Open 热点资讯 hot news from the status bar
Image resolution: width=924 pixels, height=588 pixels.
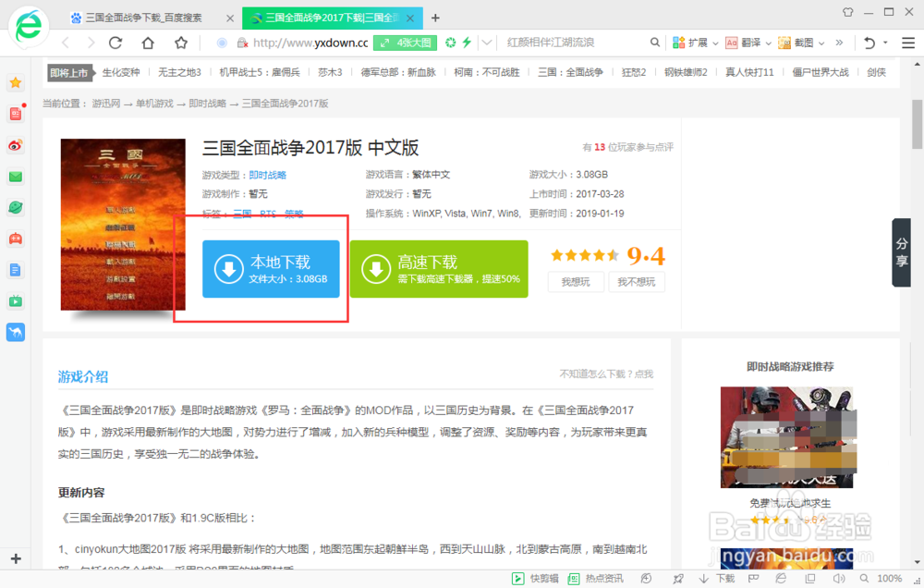(603, 578)
